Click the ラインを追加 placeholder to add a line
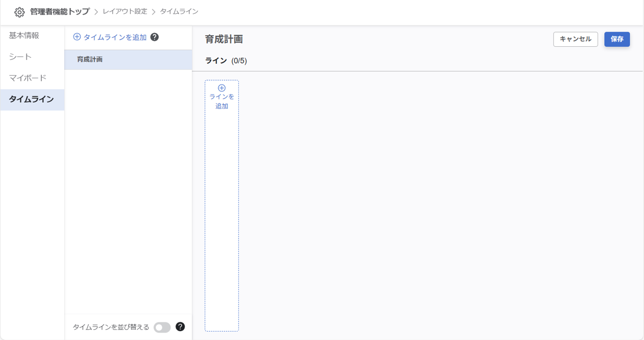This screenshot has width=644, height=340. [x=221, y=101]
